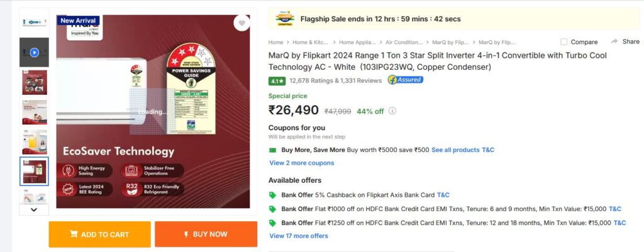644x252 pixels.
Task: Click the first Bank Offer tag icon
Action: [x=272, y=195]
